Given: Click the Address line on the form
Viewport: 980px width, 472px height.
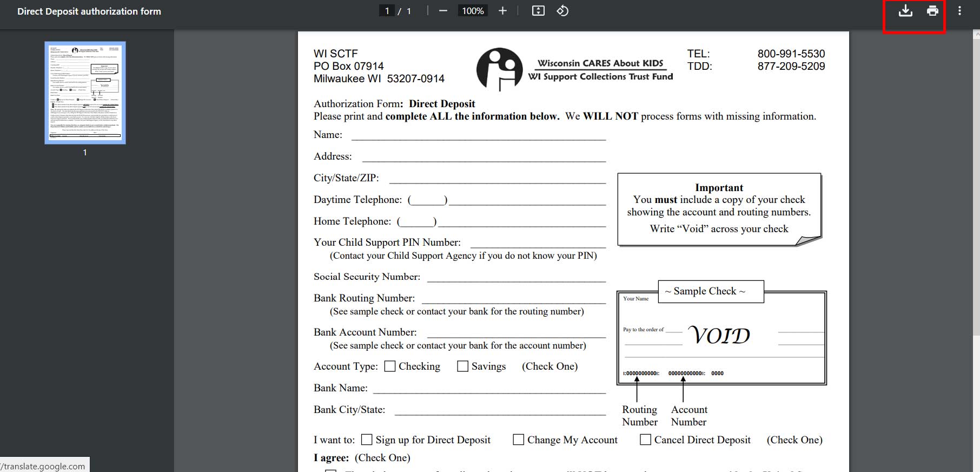Looking at the screenshot, I should click(484, 157).
